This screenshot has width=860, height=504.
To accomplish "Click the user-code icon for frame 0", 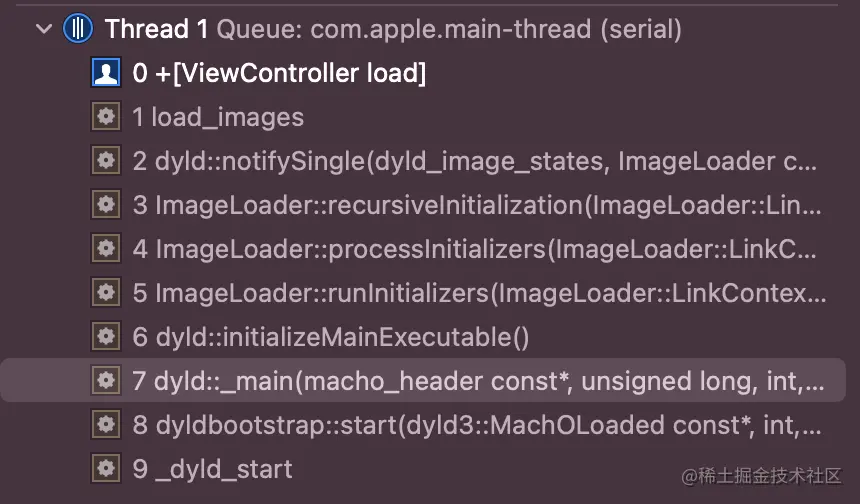I will click(105, 73).
